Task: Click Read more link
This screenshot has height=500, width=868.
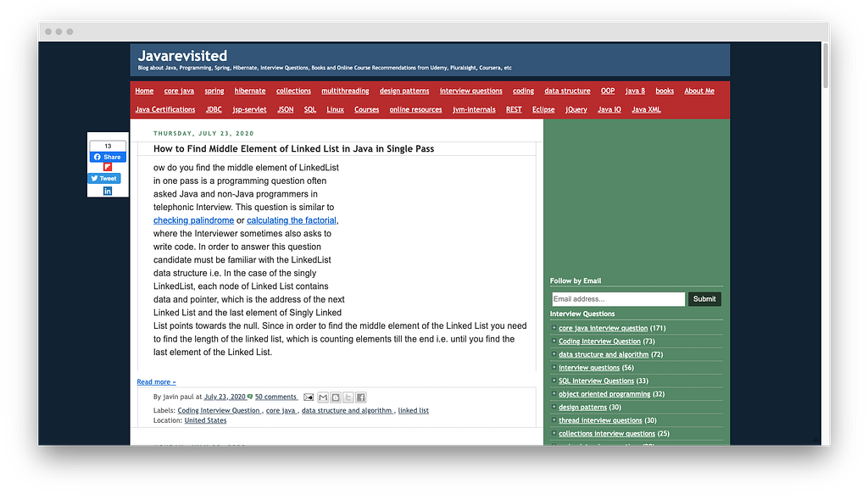Action: 156,382
